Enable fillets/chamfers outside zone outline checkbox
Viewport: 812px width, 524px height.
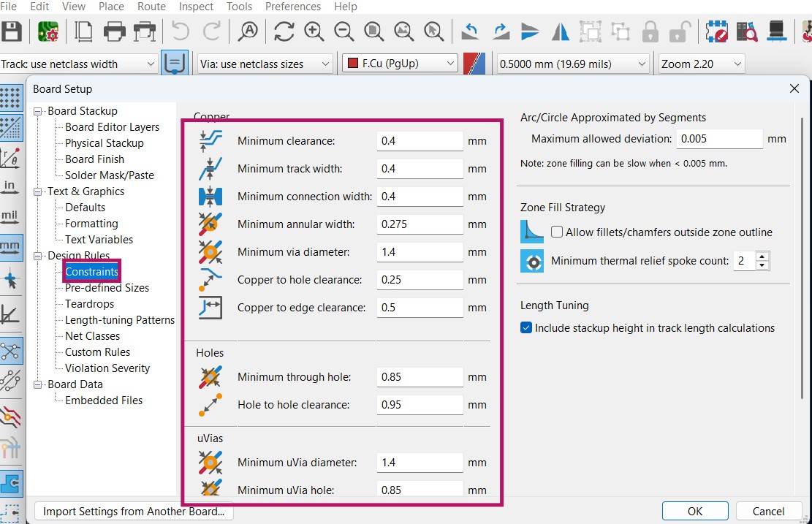pyautogui.click(x=557, y=232)
